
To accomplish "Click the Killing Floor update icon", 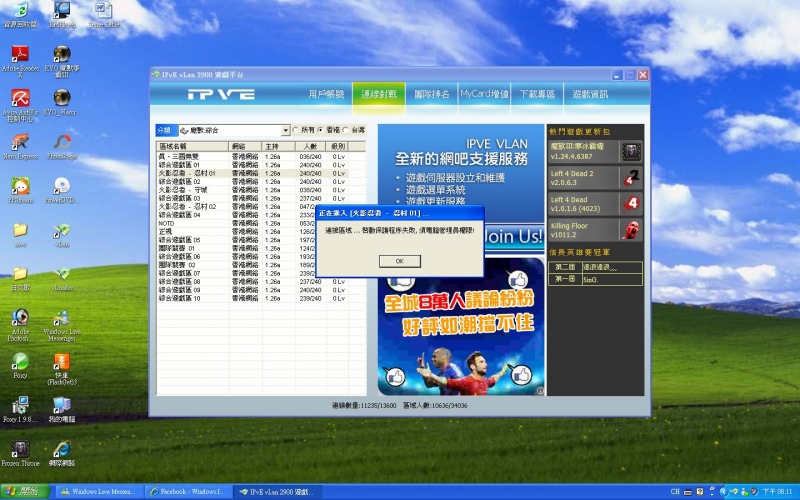I will pos(631,230).
